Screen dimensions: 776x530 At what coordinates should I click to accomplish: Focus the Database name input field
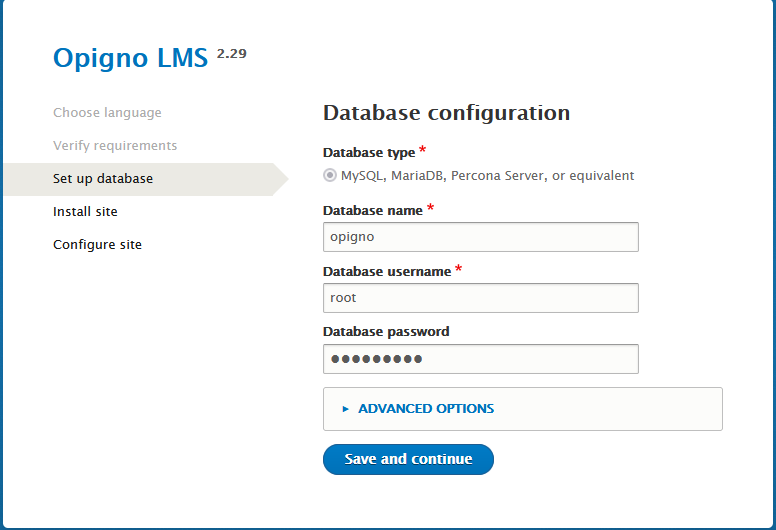click(x=480, y=237)
